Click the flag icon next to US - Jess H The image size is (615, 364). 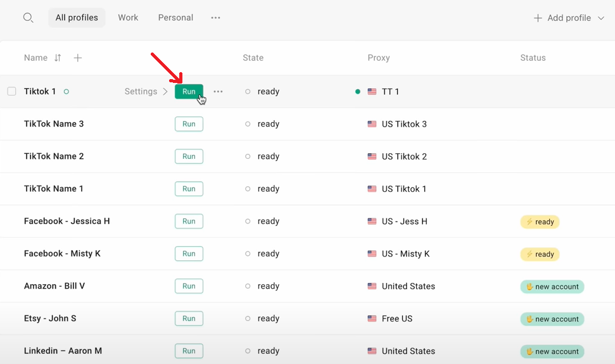pyautogui.click(x=372, y=222)
